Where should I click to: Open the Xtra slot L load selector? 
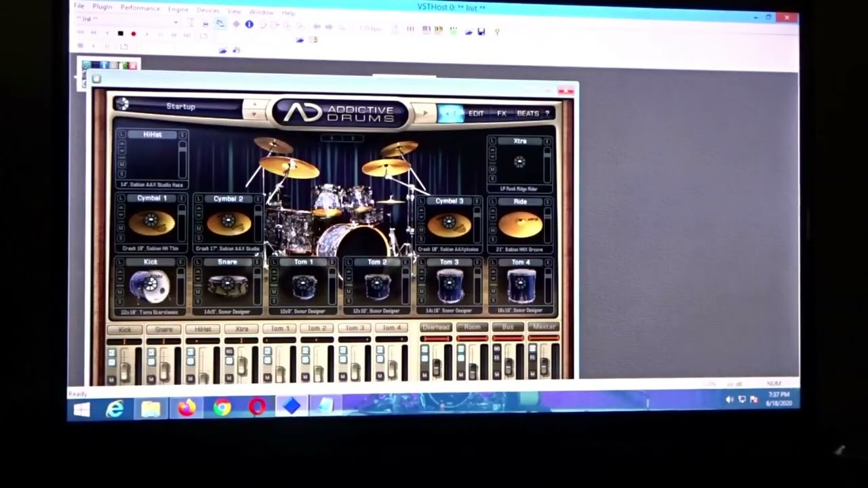pos(491,142)
